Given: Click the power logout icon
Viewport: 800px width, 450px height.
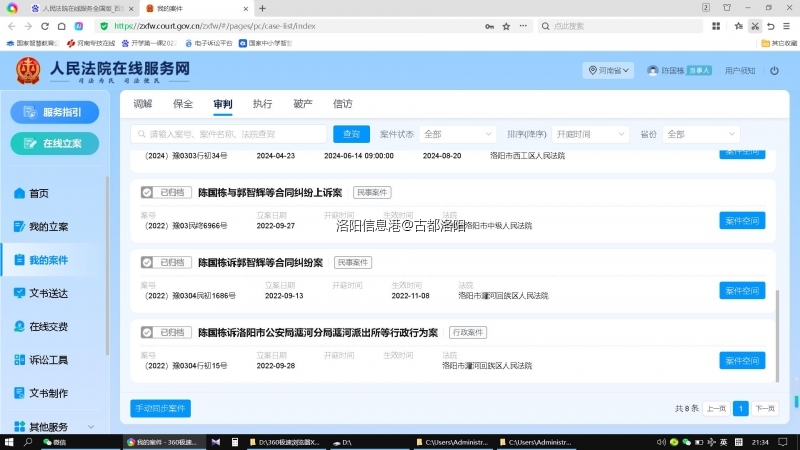Looking at the screenshot, I should pos(774,70).
